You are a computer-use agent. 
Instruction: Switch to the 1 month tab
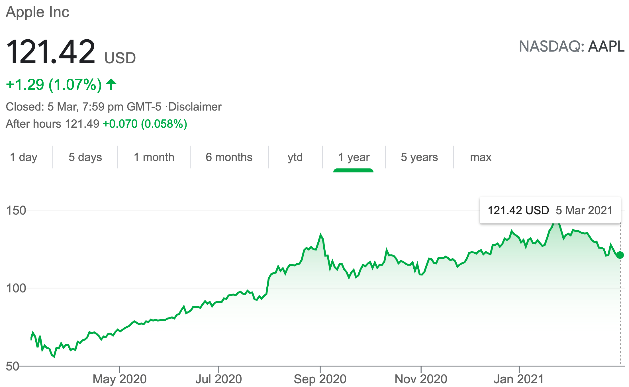[154, 157]
